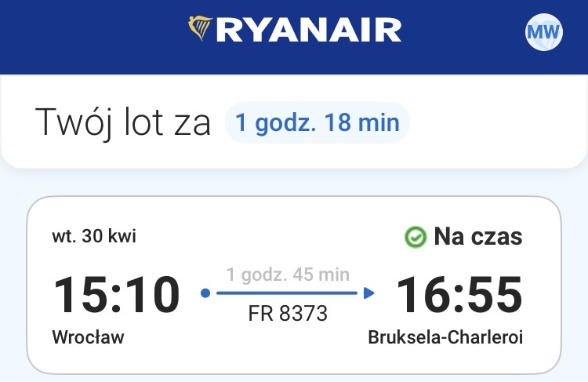Click the route starting dot
Image resolution: width=588 pixels, height=382 pixels.
pyautogui.click(x=205, y=293)
